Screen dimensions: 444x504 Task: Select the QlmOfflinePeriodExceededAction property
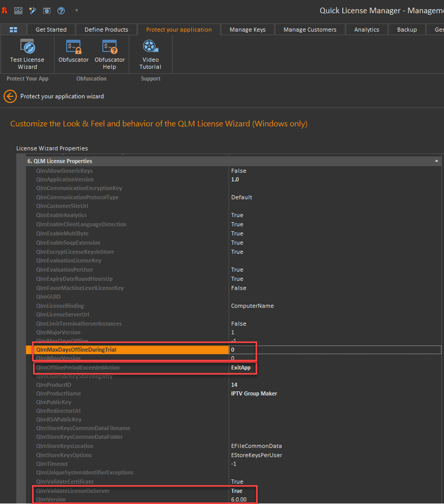78,367
